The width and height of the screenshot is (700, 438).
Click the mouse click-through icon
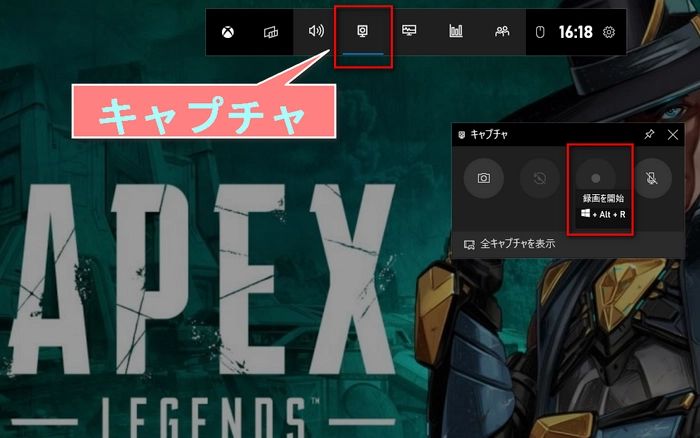pyautogui.click(x=540, y=32)
